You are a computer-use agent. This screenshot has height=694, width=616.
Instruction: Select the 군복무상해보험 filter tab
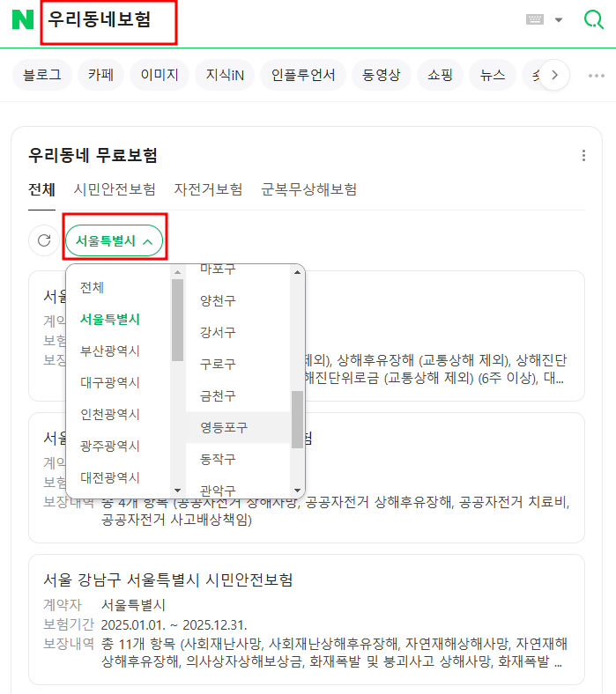pos(308,190)
